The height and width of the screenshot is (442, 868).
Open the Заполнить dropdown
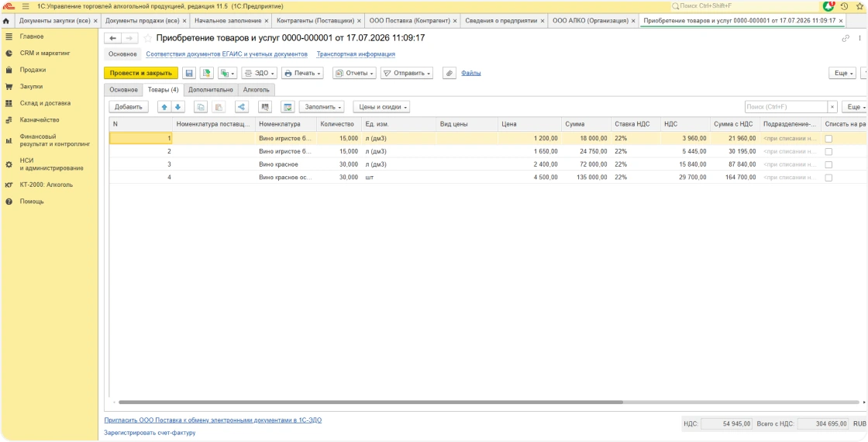coord(321,107)
